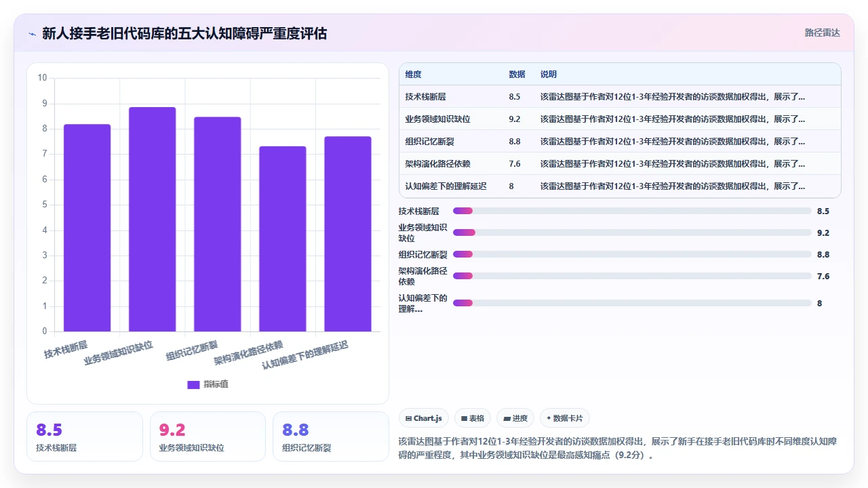Click the 8.5 value beside the progress bar
The width and height of the screenshot is (868, 488).
823,211
